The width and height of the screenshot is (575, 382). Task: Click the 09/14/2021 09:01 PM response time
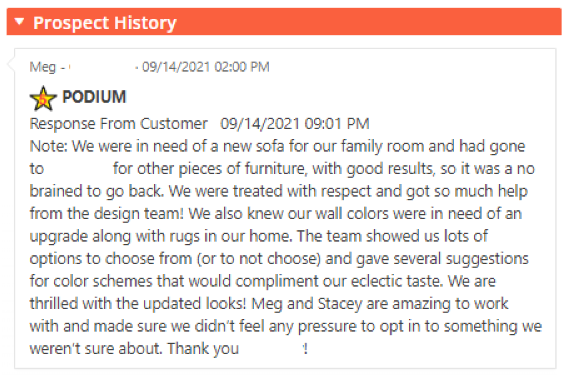(x=295, y=124)
